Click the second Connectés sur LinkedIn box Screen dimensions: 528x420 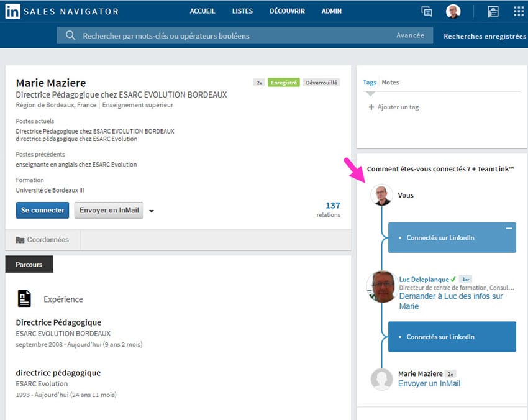pyautogui.click(x=452, y=337)
